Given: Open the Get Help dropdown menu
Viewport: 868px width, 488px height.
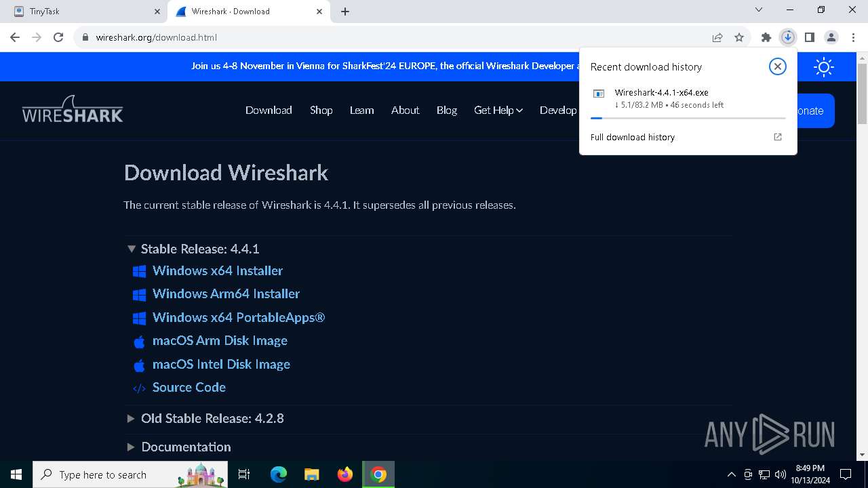Looking at the screenshot, I should coord(498,110).
